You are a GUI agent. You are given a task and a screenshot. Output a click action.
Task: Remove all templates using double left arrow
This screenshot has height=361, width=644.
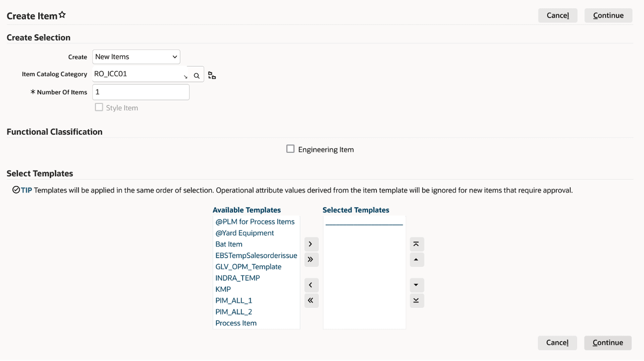point(311,301)
